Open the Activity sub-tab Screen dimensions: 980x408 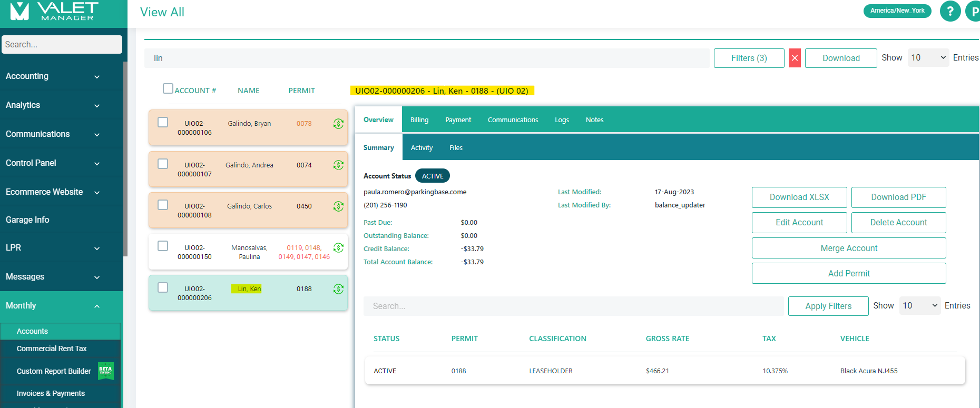coord(422,148)
